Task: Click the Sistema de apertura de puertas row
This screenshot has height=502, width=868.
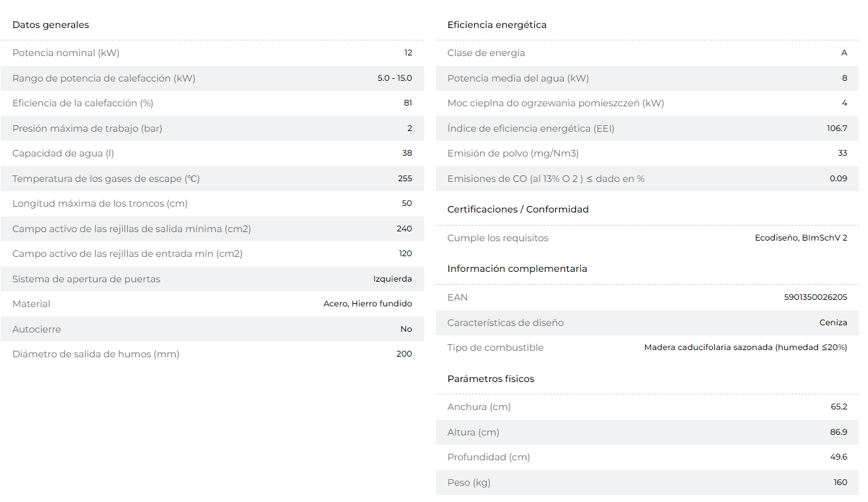Action: pos(212,279)
